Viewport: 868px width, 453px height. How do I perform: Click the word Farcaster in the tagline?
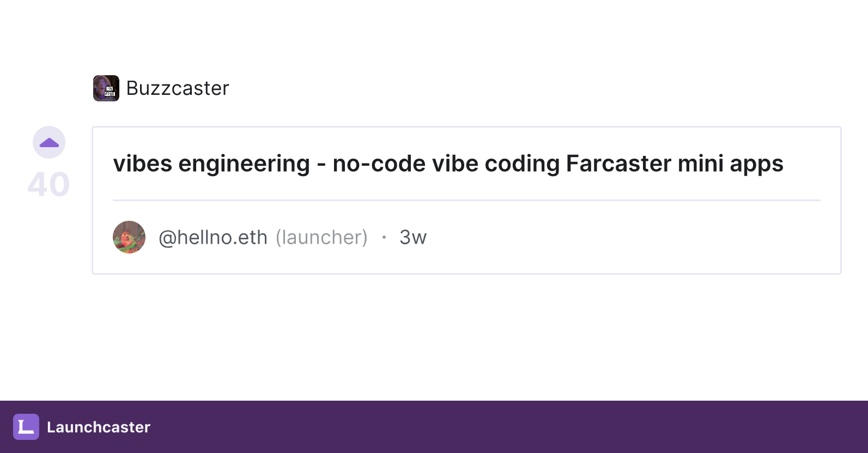click(618, 164)
